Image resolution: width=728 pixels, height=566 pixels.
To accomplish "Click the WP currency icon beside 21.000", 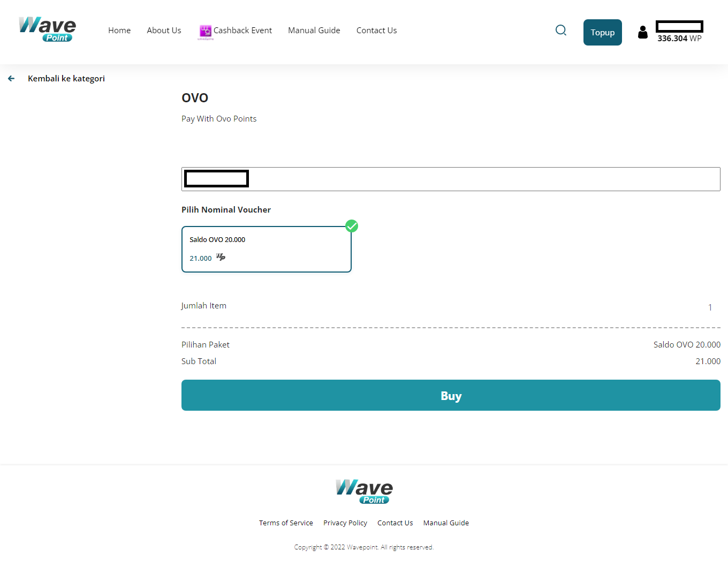I will tap(221, 258).
